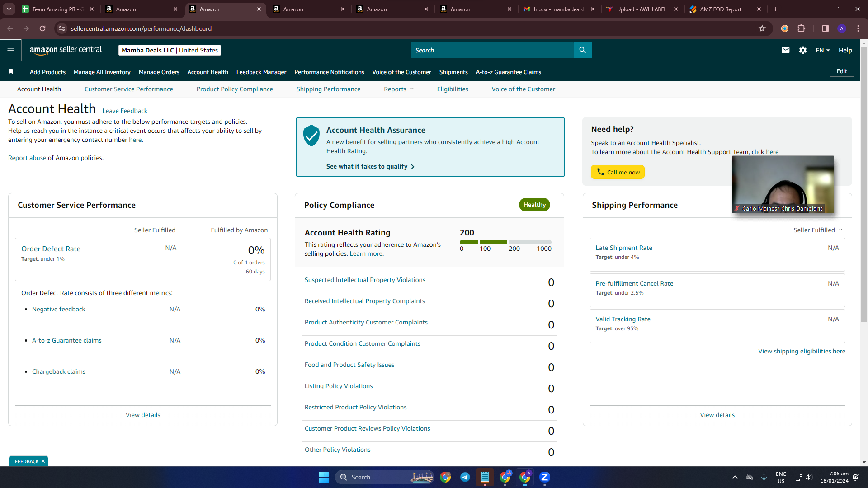Click the Leave Feedback link

coord(125,111)
